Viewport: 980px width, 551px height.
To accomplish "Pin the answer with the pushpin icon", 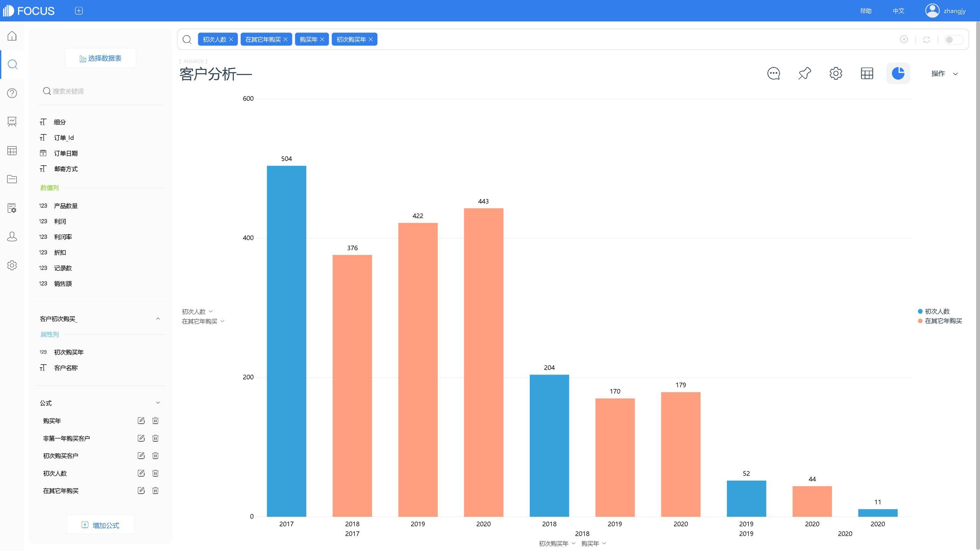I will [805, 73].
